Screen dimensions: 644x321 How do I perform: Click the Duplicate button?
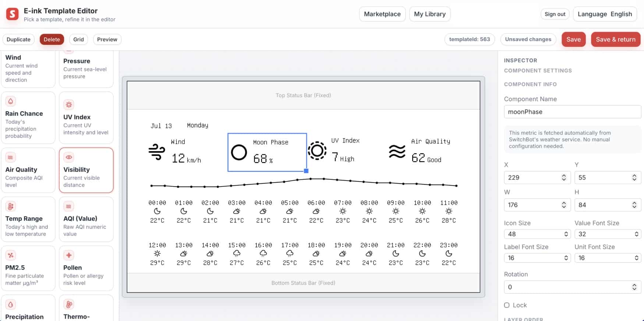tap(18, 39)
